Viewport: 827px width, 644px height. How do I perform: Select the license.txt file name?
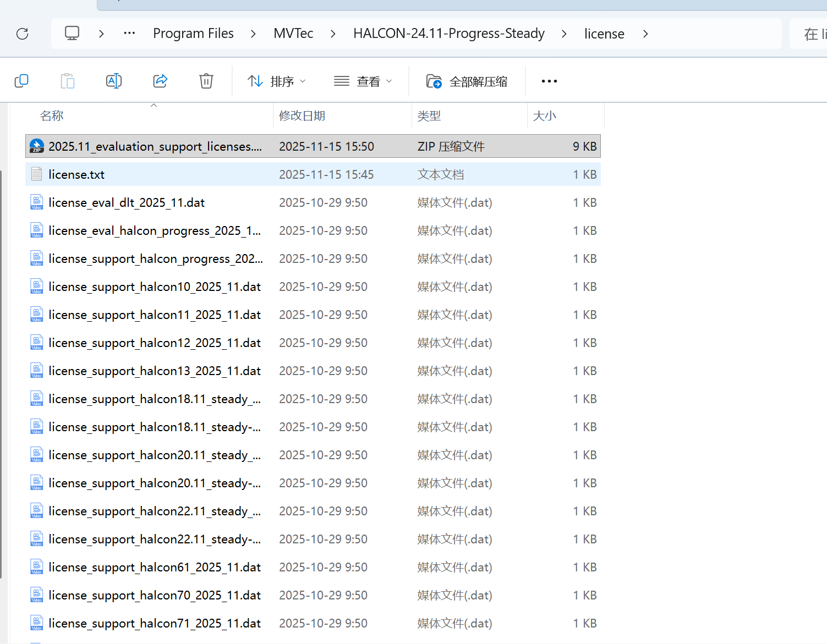76,174
